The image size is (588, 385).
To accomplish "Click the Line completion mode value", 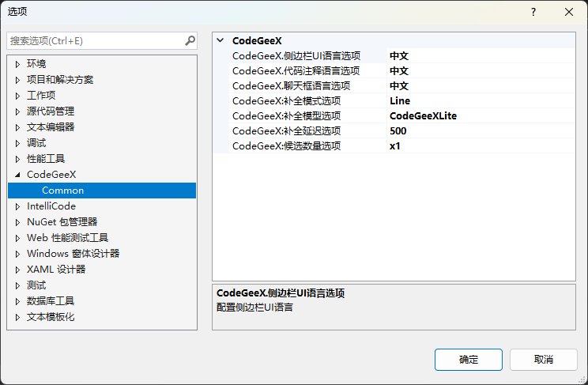I will 400,100.
